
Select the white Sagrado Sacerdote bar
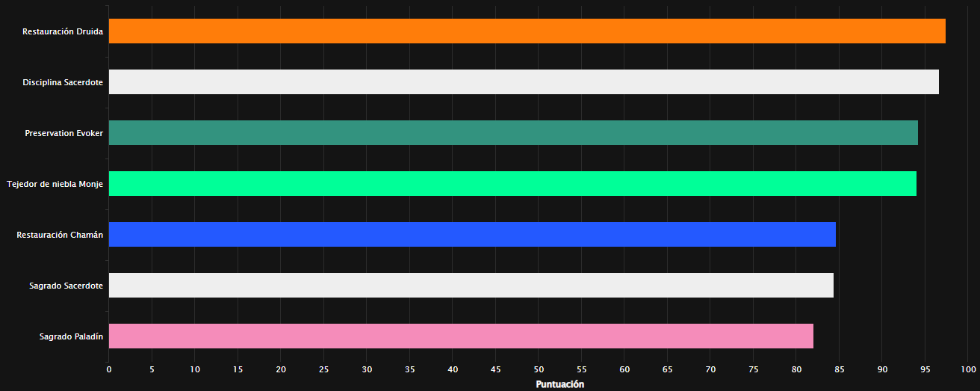tap(471, 286)
